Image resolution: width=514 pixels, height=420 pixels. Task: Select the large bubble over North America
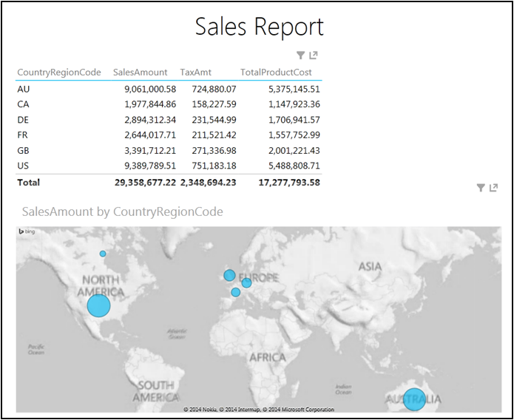tap(98, 305)
